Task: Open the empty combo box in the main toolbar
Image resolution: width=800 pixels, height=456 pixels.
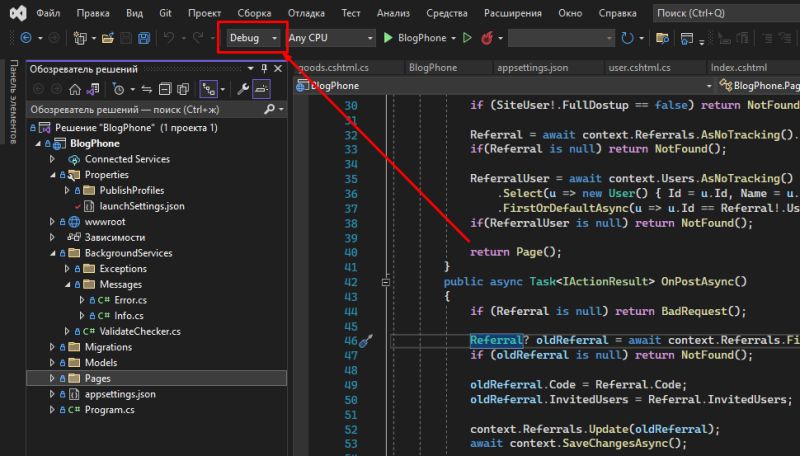Action: coord(561,38)
